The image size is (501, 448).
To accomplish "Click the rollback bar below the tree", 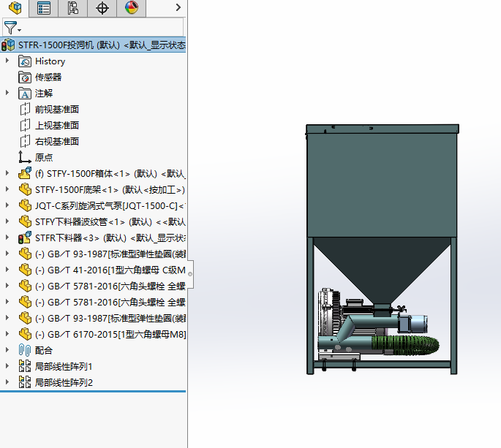I will (x=93, y=391).
